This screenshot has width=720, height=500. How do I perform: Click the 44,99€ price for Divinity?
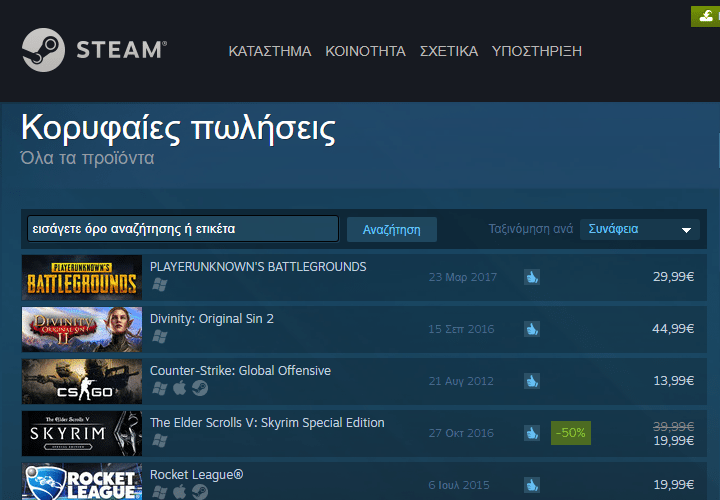coord(673,328)
